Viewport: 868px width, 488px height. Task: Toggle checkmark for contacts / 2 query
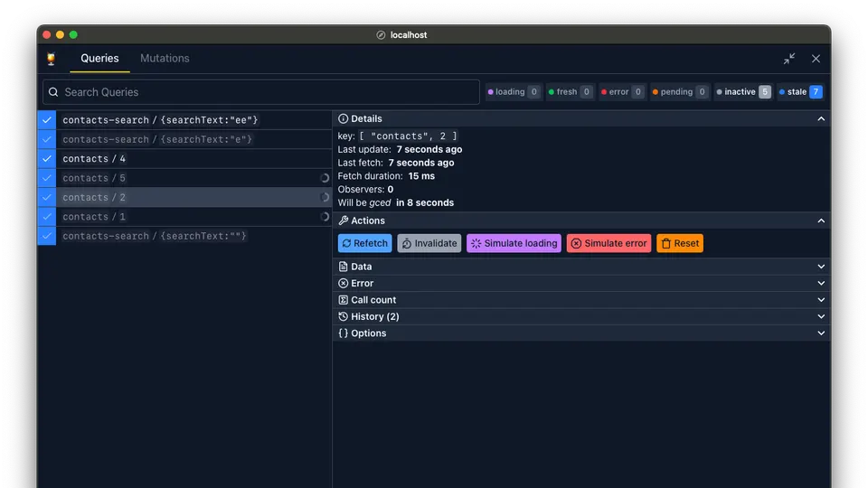tap(47, 197)
